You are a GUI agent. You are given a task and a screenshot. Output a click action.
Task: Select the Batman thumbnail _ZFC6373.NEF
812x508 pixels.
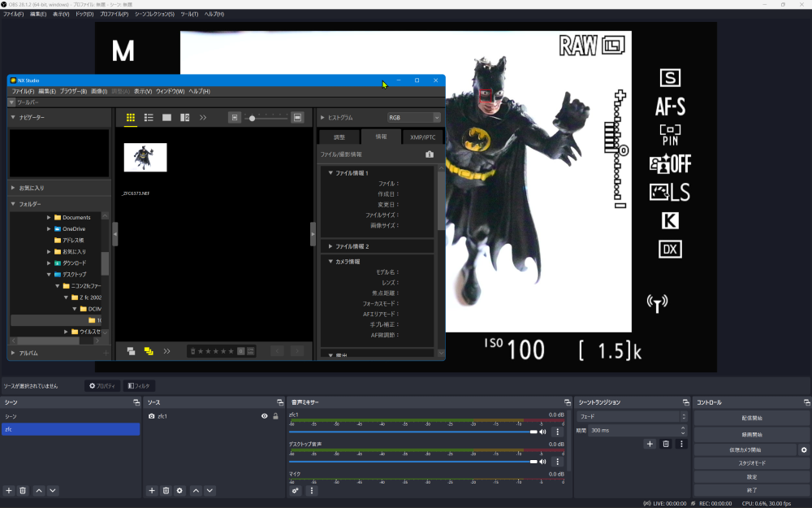tap(145, 158)
